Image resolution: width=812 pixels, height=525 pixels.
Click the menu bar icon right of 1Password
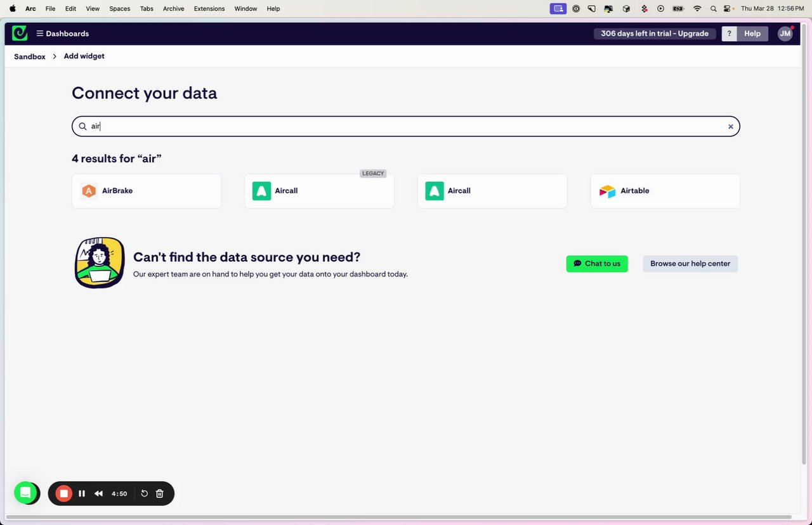pyautogui.click(x=592, y=9)
